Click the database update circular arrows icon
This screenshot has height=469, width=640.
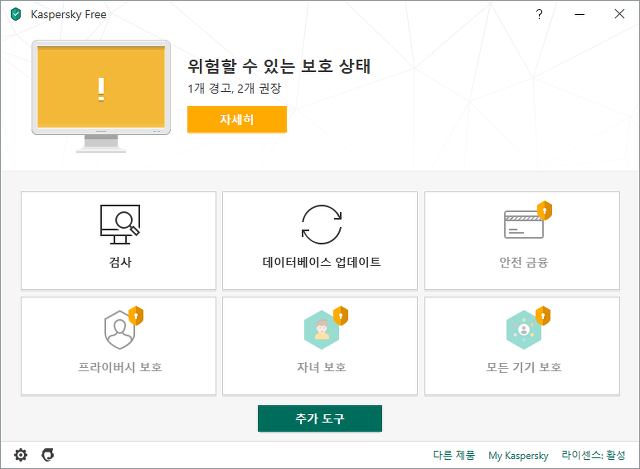[322, 224]
